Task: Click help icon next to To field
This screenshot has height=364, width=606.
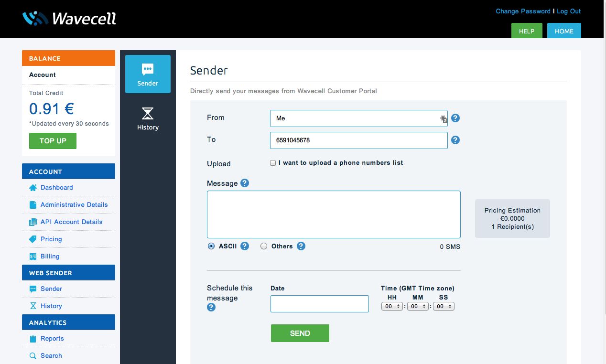Action: click(455, 140)
